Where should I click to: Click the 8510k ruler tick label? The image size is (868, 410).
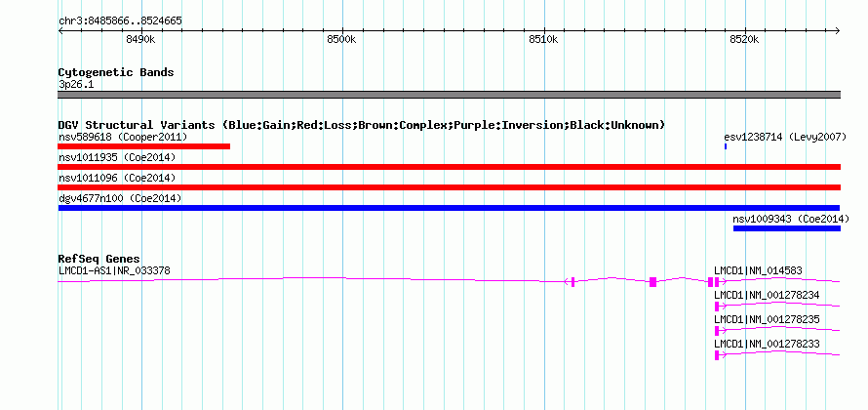pyautogui.click(x=543, y=40)
